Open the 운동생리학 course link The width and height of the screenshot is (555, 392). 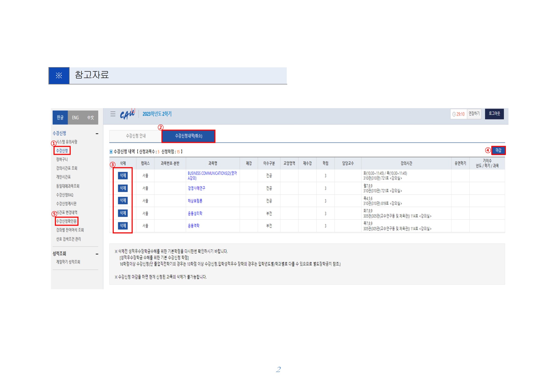(x=195, y=213)
